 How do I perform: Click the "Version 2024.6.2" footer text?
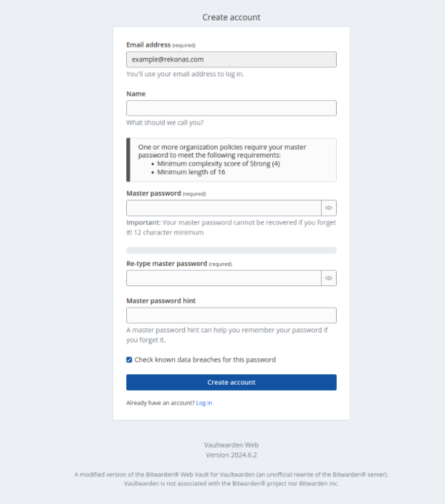coord(231,454)
